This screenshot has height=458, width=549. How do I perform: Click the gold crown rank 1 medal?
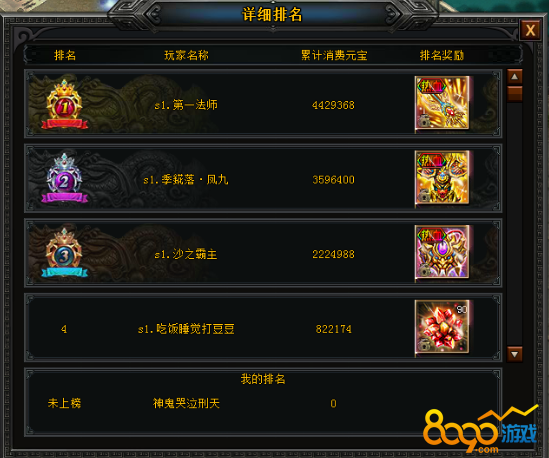[64, 104]
